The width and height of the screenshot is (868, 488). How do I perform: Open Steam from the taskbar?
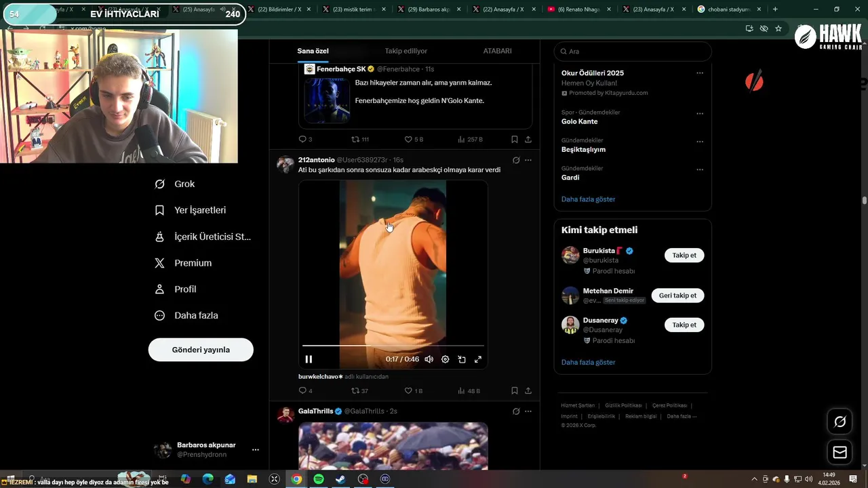click(x=340, y=479)
